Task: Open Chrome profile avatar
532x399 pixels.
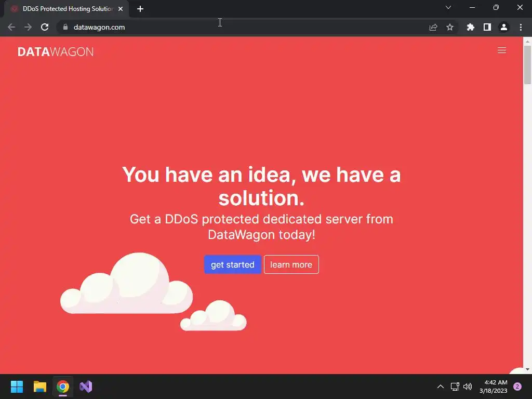Action: coord(504,27)
